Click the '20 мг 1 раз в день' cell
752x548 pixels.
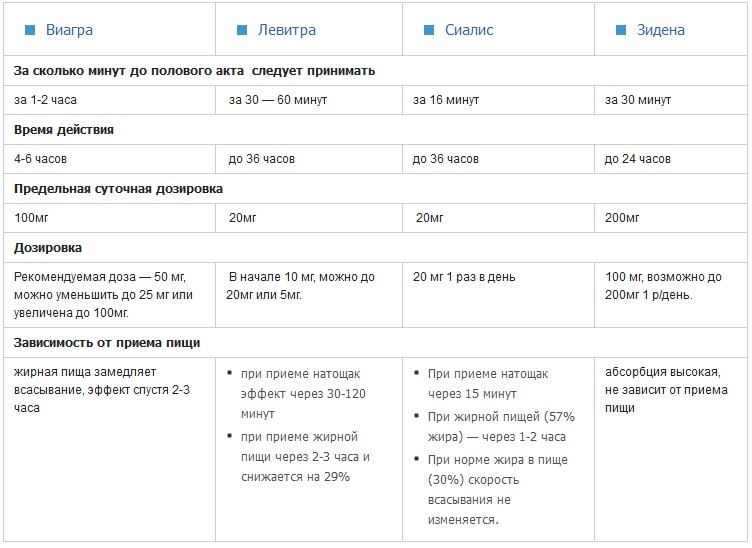point(466,277)
